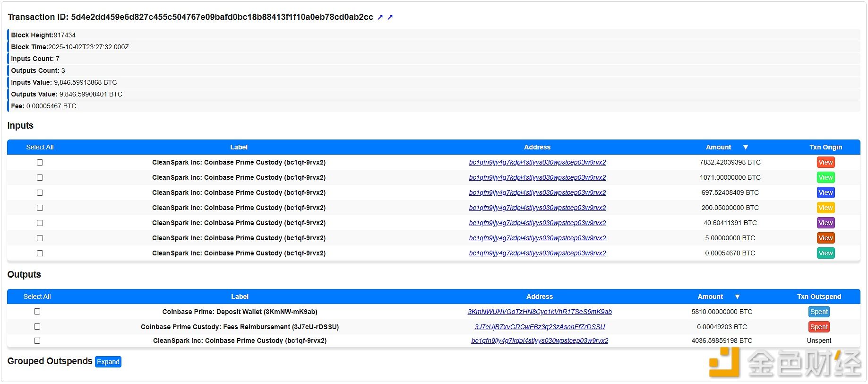Click the second external link arrow beside Transaction ID
Screen dimensions: 868x384
(390, 17)
